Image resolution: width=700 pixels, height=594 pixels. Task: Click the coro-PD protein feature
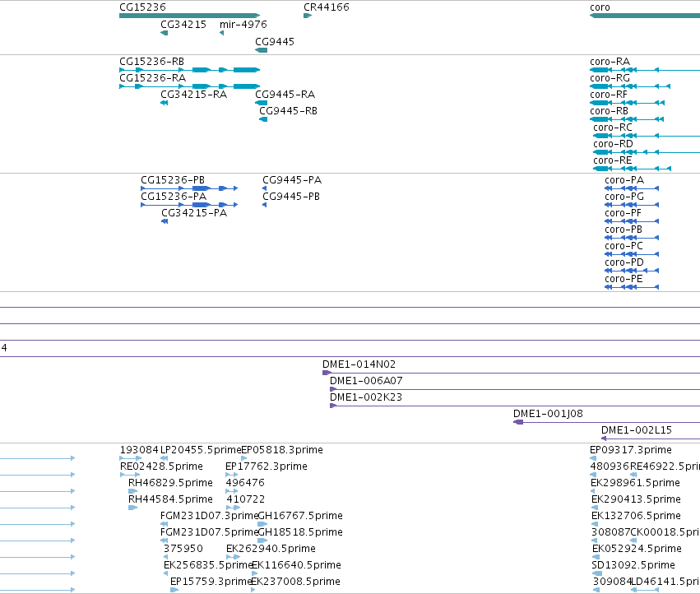tap(632, 271)
